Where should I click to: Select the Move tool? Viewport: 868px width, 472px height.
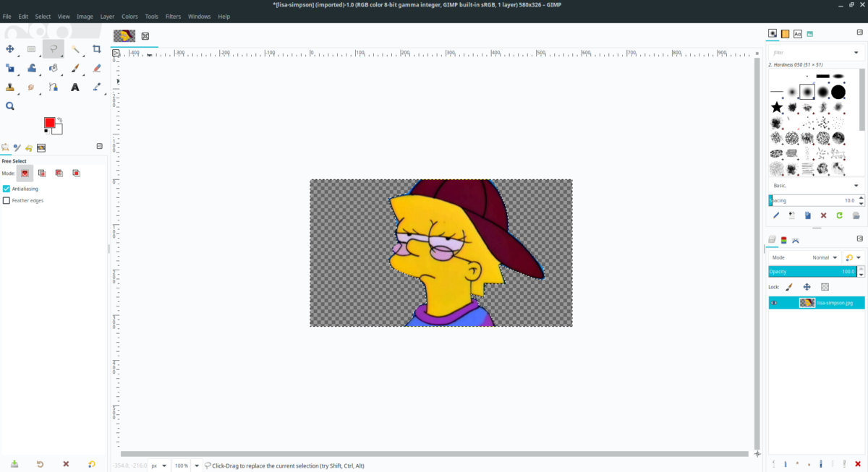pos(10,49)
